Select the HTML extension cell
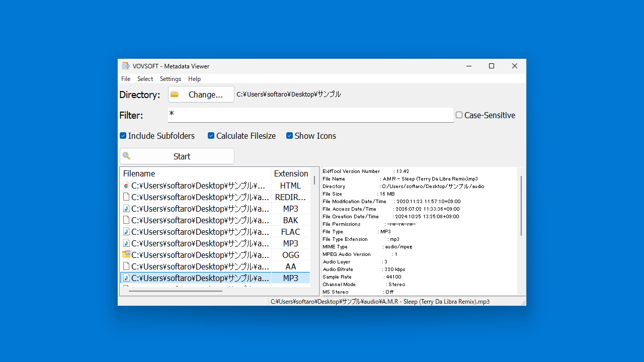 (x=291, y=186)
